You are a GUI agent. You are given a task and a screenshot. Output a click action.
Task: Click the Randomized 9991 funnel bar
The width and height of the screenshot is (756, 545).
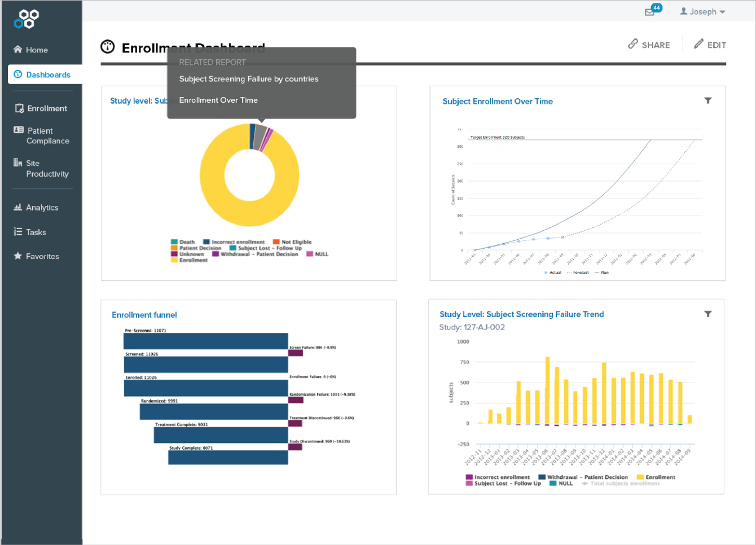pyautogui.click(x=214, y=412)
